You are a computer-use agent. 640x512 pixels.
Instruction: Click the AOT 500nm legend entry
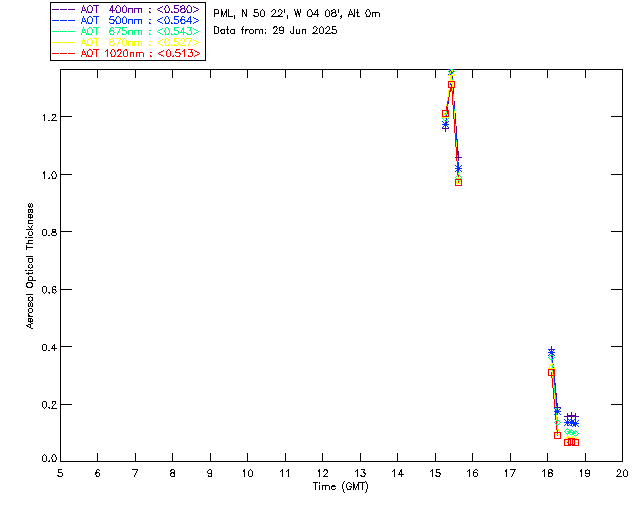coord(127,20)
